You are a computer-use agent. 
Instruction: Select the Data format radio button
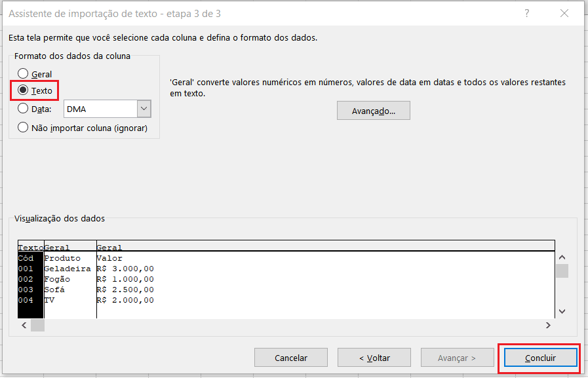pos(24,109)
